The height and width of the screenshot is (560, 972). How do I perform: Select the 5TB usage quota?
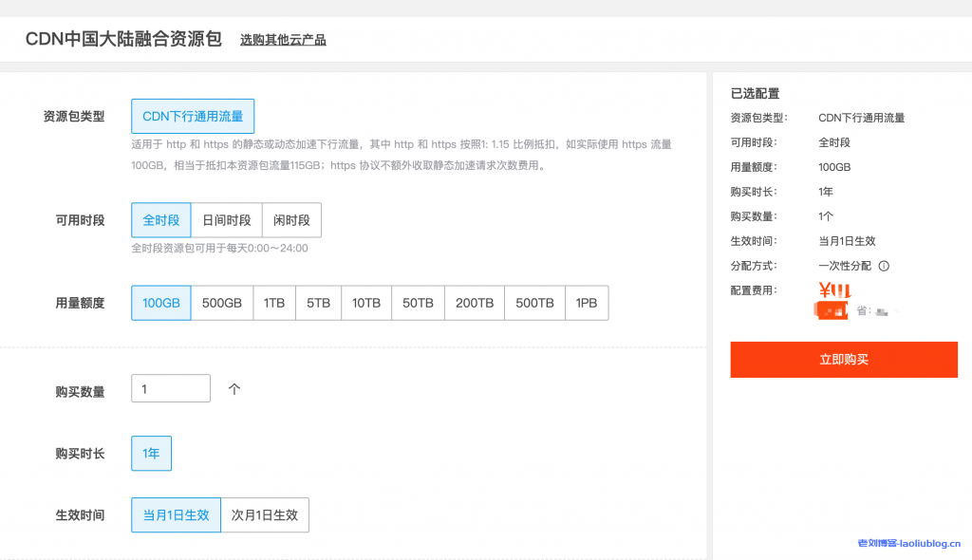pyautogui.click(x=320, y=303)
